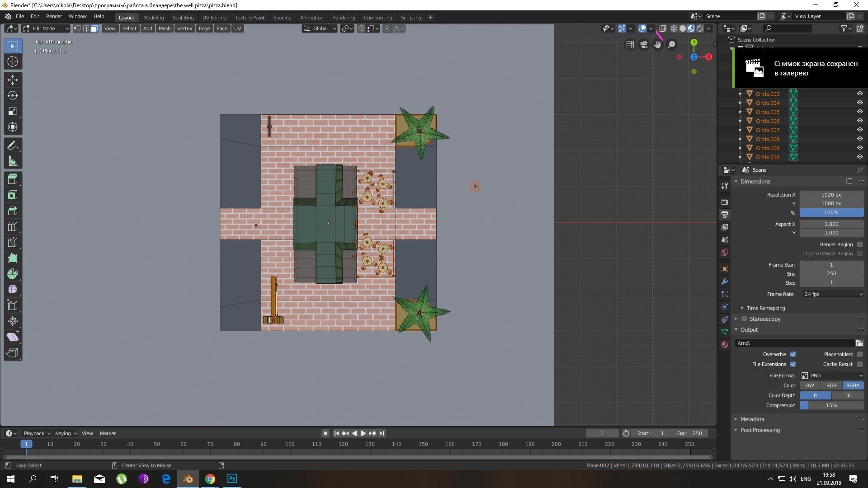Select the Rotate tool
Image resolution: width=868 pixels, height=488 pixels.
(x=13, y=96)
